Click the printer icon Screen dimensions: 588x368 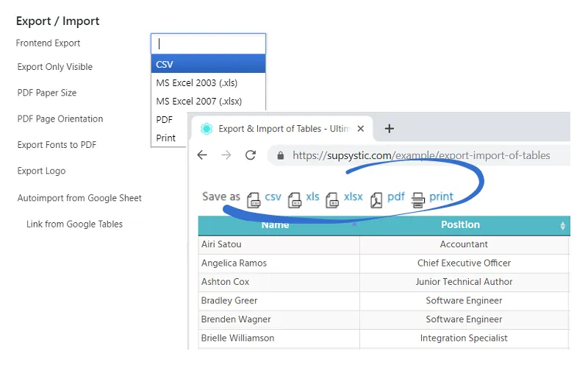pyautogui.click(x=417, y=199)
